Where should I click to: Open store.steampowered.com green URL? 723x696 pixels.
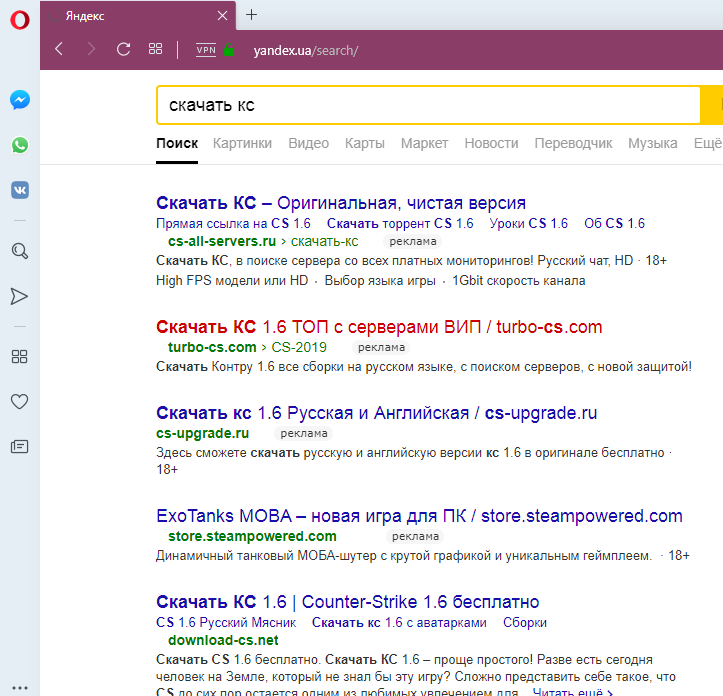(x=252, y=536)
